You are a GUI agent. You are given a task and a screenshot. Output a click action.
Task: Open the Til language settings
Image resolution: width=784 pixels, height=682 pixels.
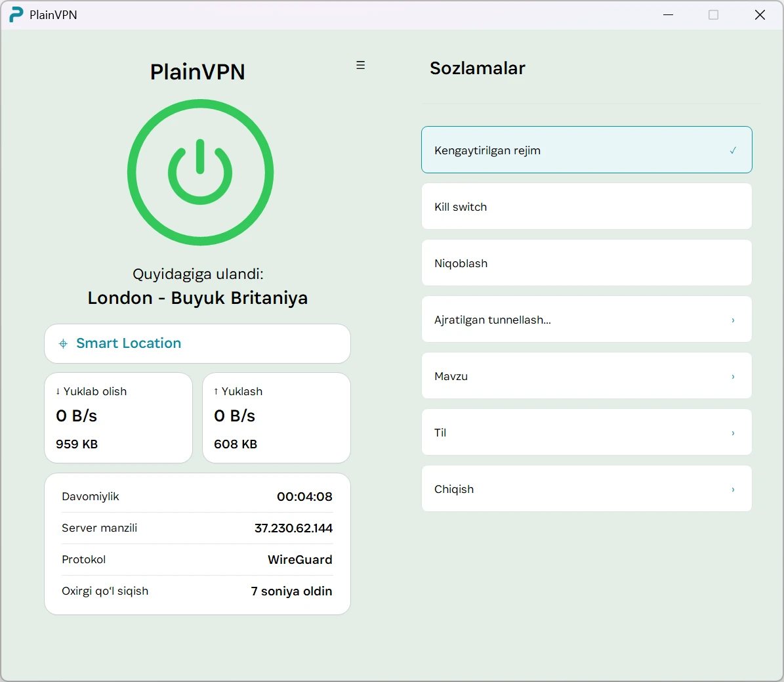[x=587, y=433]
